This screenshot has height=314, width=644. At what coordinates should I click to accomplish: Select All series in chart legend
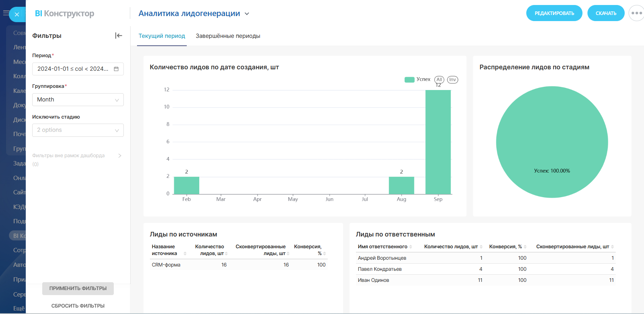click(x=439, y=79)
